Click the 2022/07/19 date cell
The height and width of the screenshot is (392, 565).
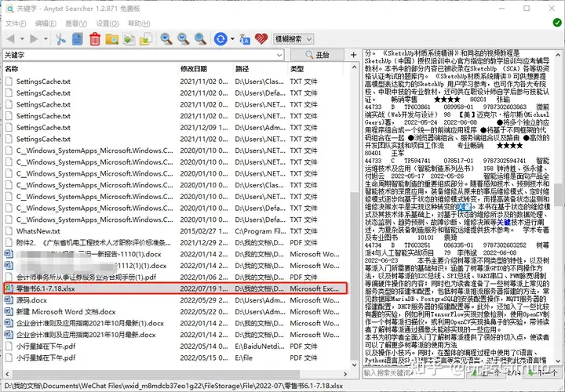(204, 289)
